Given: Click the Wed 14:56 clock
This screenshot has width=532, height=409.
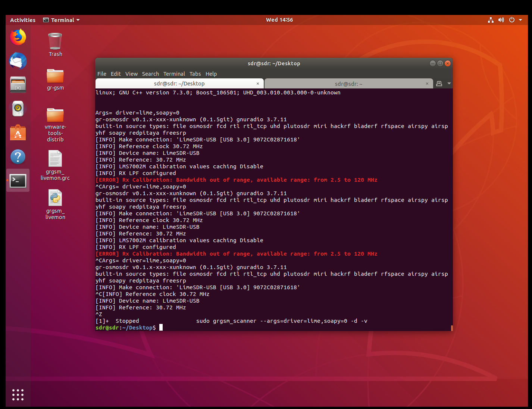Looking at the screenshot, I should (x=279, y=20).
